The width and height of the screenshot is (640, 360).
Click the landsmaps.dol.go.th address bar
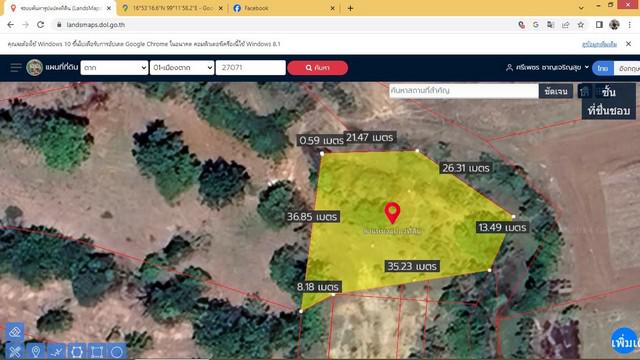pos(286,25)
